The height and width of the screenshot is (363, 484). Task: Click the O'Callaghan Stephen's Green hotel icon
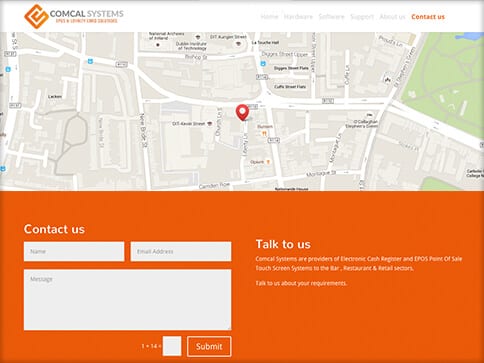370,115
